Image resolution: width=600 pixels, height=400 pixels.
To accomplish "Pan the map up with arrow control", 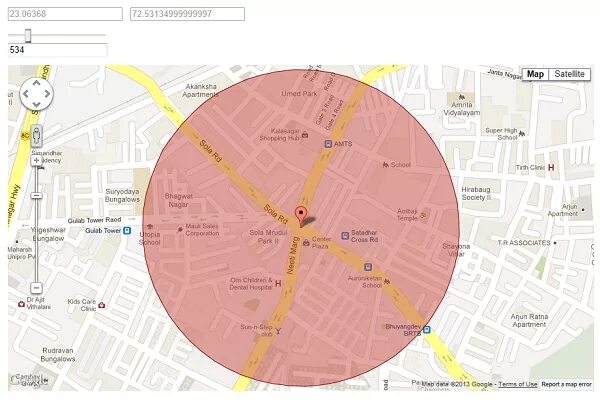I will [x=36, y=83].
